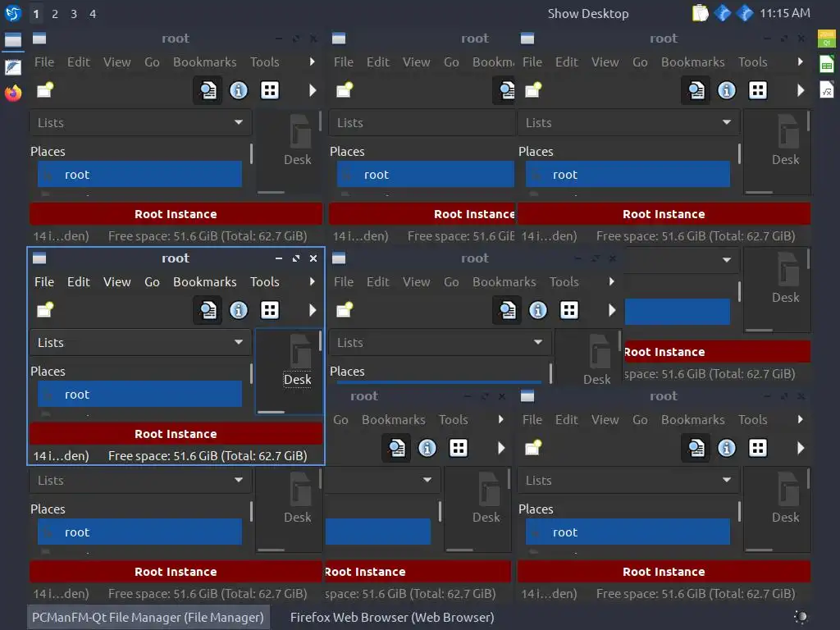This screenshot has height=630, width=840.
Task: Click new folder icon in top-right root window
Action: (x=533, y=90)
